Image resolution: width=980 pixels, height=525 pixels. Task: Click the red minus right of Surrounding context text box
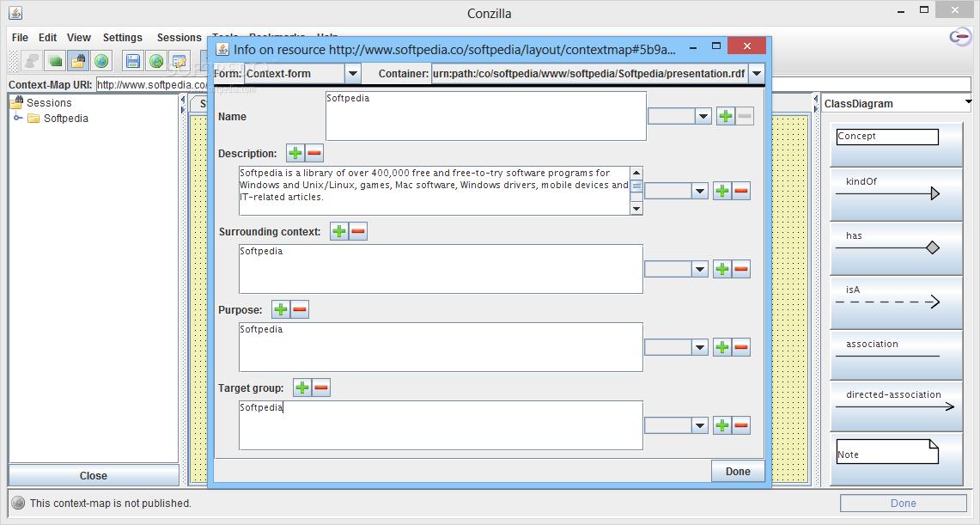[741, 270]
